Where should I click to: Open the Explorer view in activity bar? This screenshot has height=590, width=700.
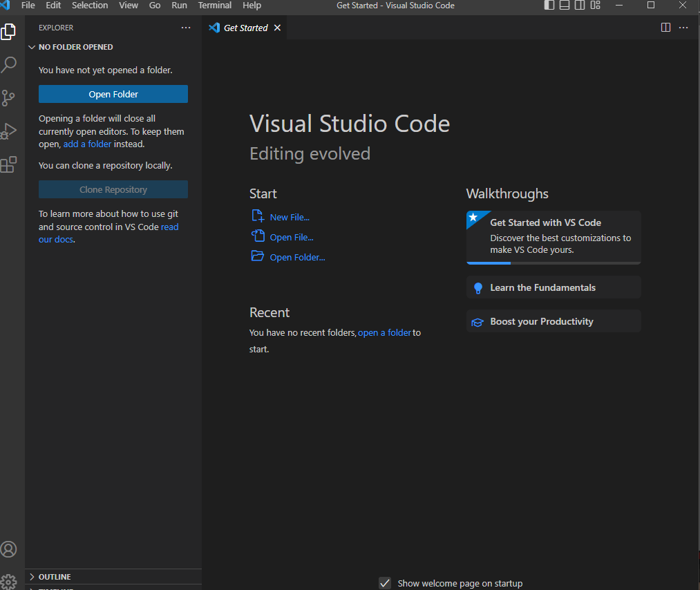pyautogui.click(x=8, y=32)
